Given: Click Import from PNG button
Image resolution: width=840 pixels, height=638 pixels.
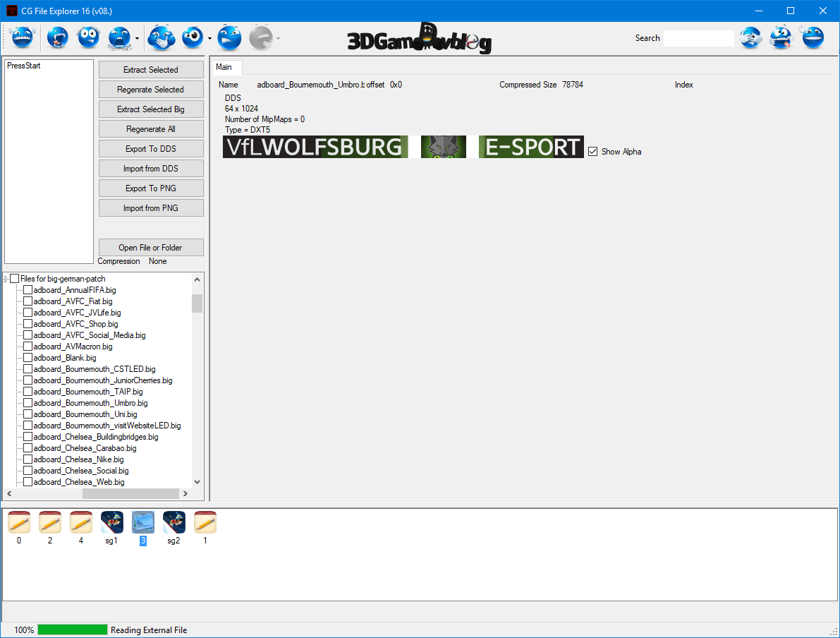Looking at the screenshot, I should [x=150, y=208].
